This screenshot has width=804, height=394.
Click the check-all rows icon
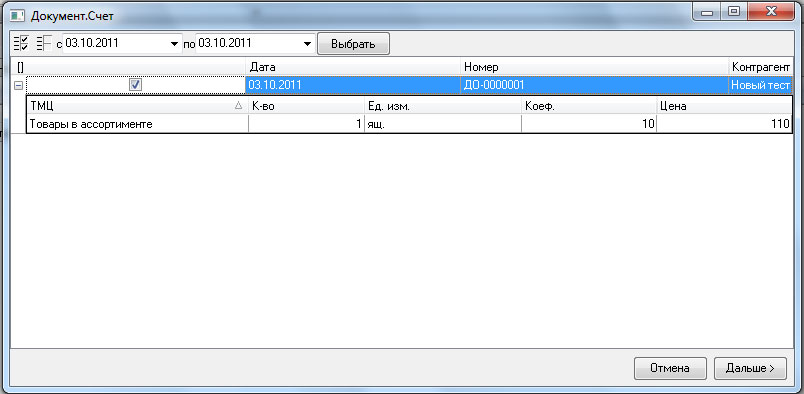pyautogui.click(x=22, y=44)
